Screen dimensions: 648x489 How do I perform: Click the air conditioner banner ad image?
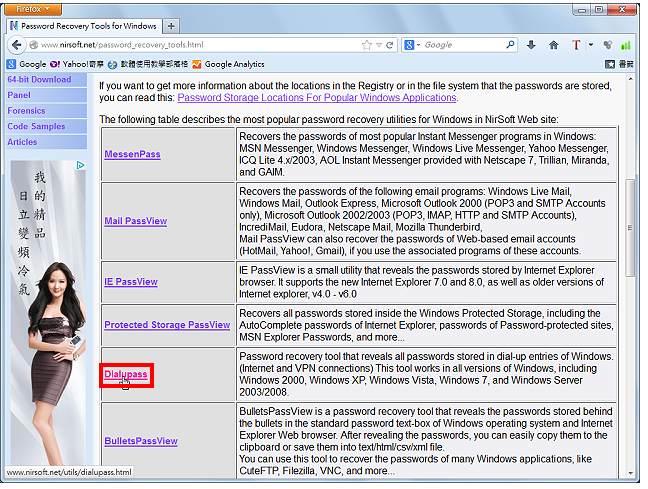click(48, 314)
